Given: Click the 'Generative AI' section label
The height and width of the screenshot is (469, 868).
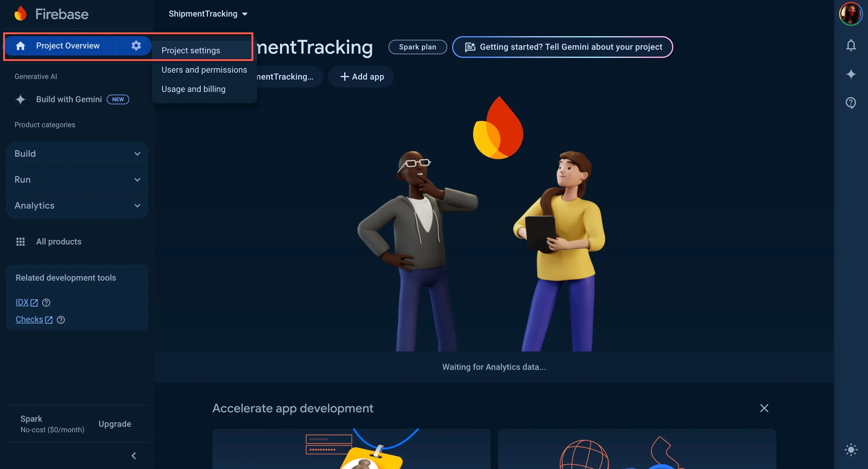Looking at the screenshot, I should pos(36,77).
